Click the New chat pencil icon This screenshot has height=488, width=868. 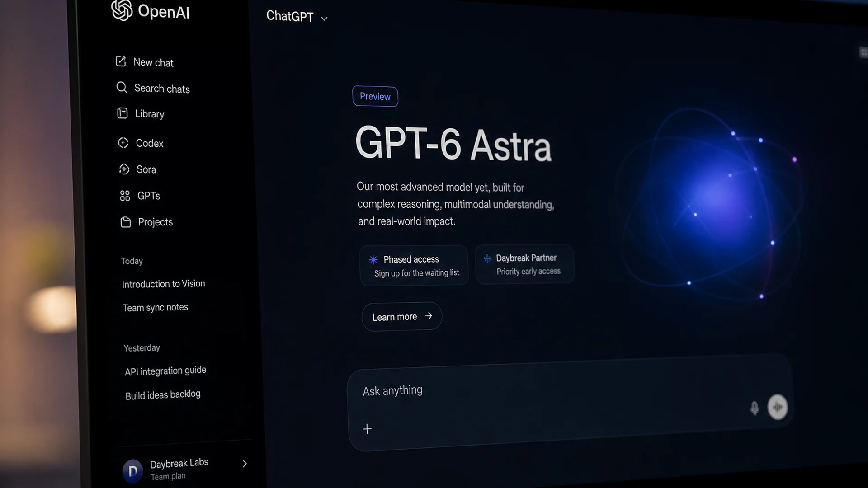(121, 61)
